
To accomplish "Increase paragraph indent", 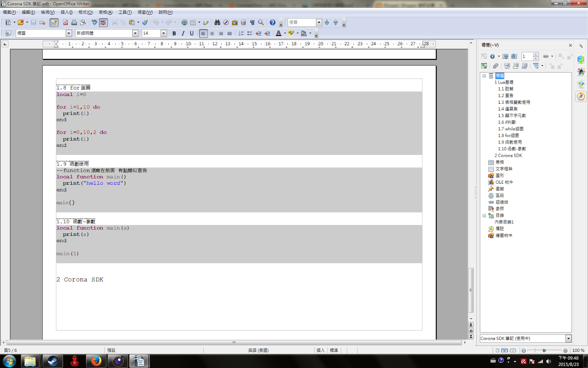I will 268,33.
